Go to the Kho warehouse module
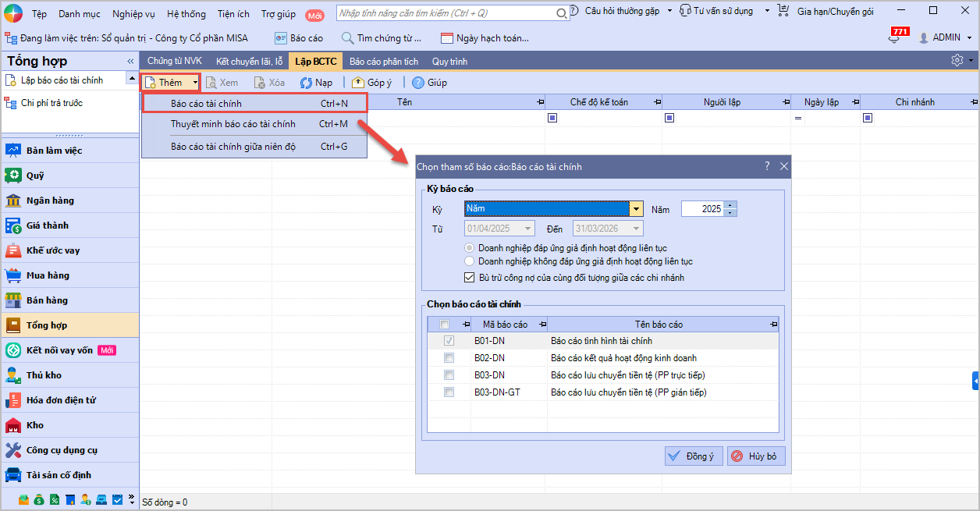Image resolution: width=980 pixels, height=511 pixels. pos(35,425)
